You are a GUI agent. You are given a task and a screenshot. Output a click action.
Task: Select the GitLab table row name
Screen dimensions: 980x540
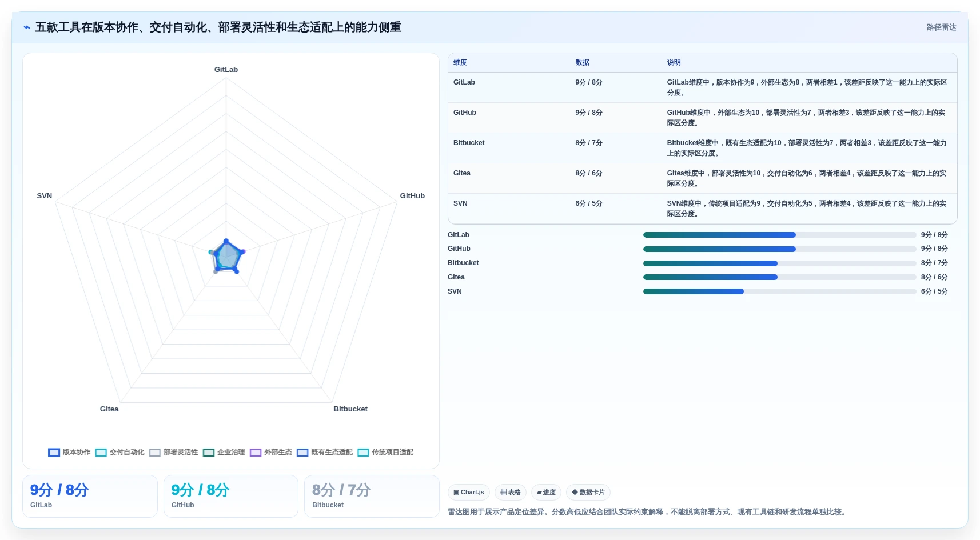coord(464,82)
